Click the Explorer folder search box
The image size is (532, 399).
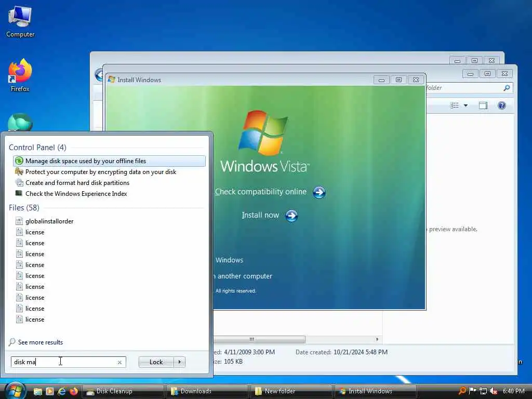[469, 88]
